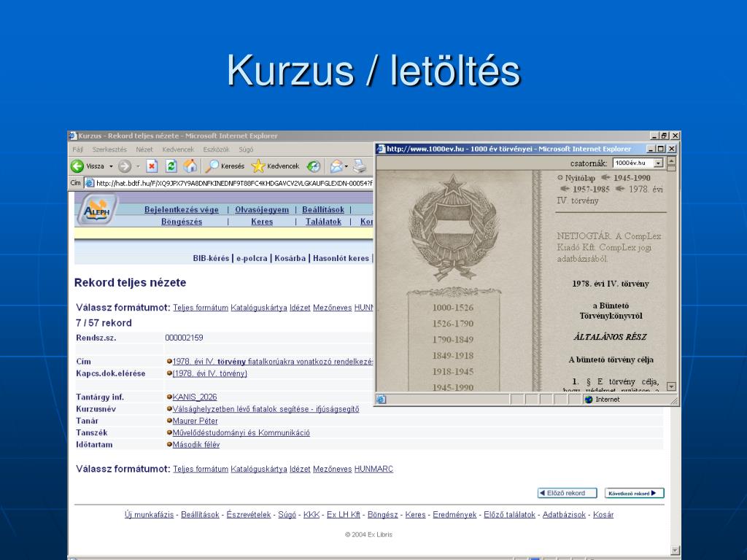
Task: Click the BIB-kérés link
Action: [x=211, y=259]
